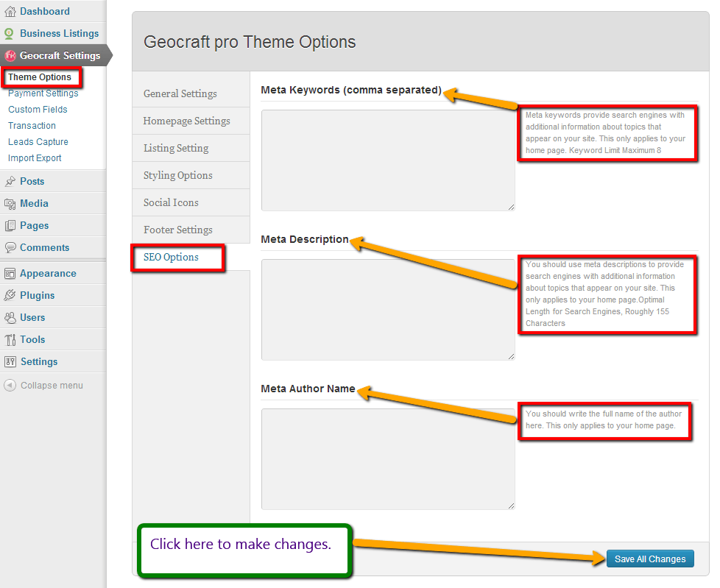This screenshot has width=720, height=588.
Task: Click the Posts pushpin icon
Action: point(10,181)
